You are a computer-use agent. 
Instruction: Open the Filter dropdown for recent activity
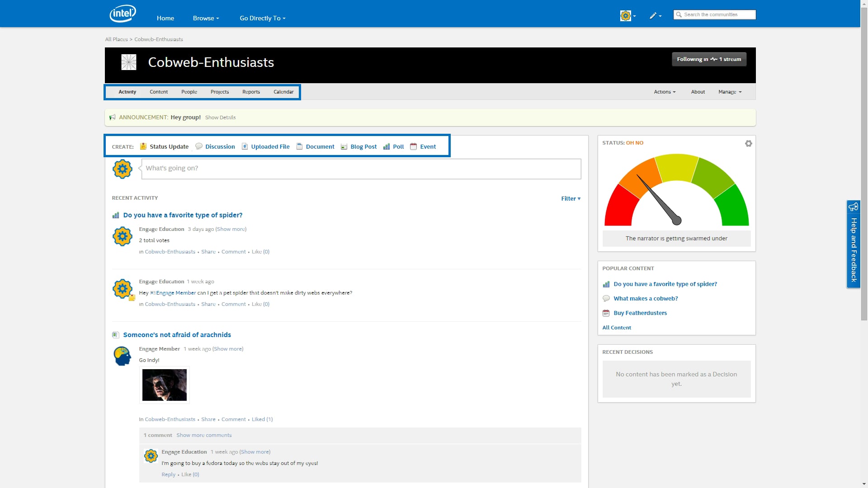click(571, 198)
